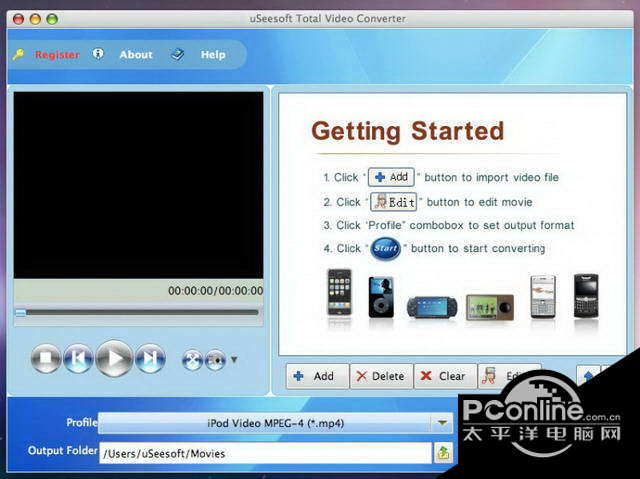Stop video playback
This screenshot has height=479, width=640.
tap(46, 359)
